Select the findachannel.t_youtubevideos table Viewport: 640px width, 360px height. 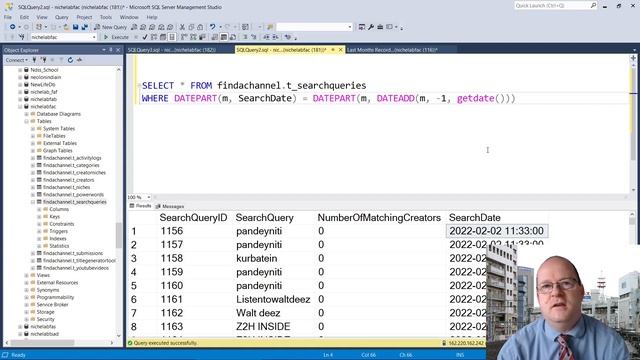(x=76, y=268)
